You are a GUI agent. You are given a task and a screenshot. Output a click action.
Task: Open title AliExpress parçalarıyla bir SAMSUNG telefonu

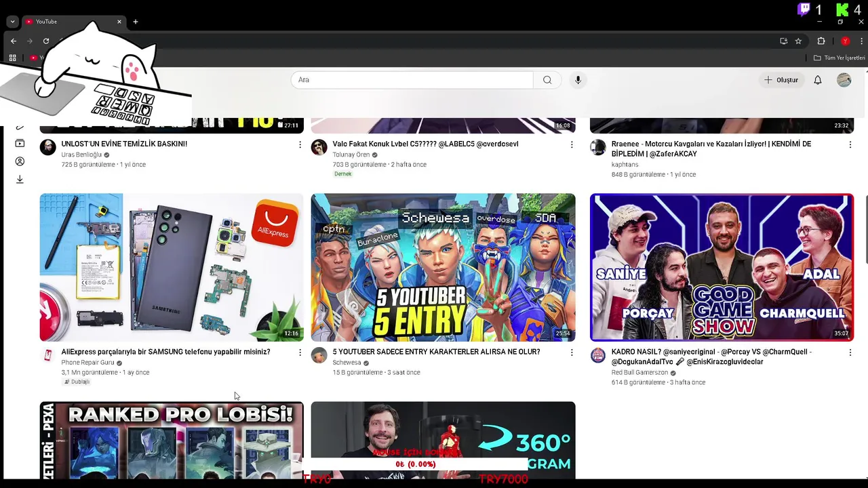click(165, 352)
